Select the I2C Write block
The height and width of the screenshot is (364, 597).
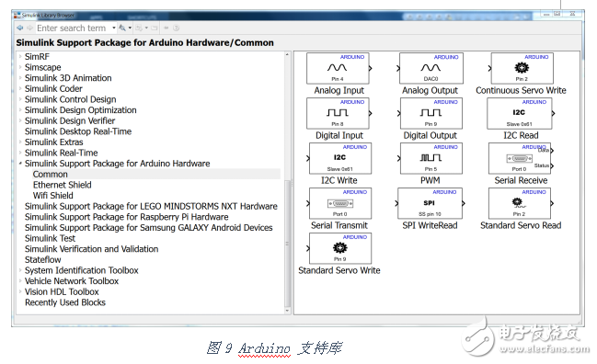coord(339,158)
